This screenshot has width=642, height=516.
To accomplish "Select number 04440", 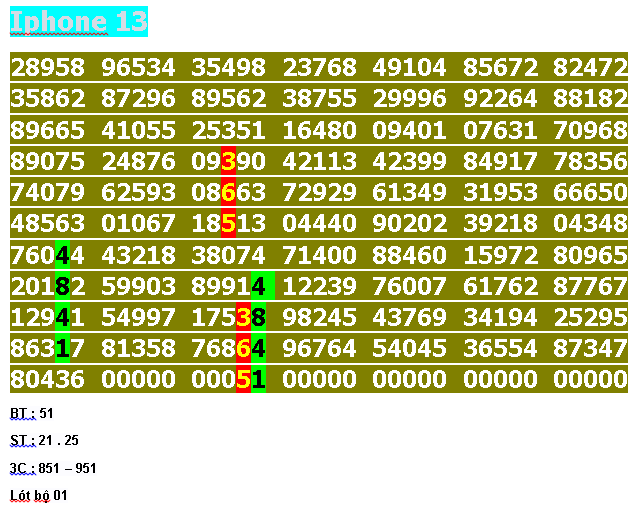I will click(319, 224).
